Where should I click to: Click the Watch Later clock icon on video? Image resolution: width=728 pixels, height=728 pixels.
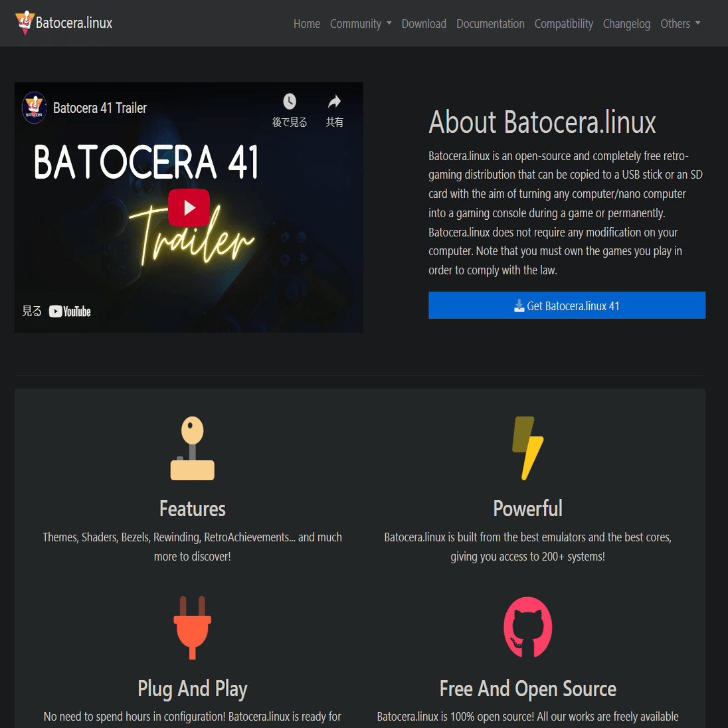coord(290,102)
